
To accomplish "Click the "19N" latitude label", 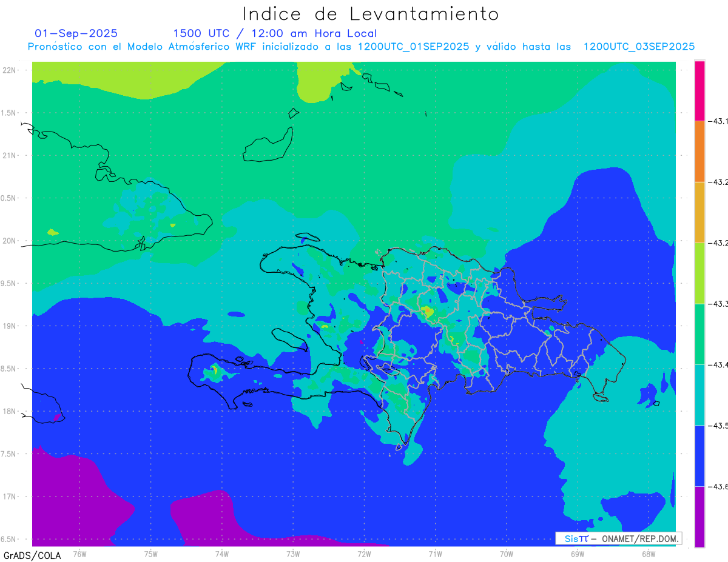I will tap(10, 326).
